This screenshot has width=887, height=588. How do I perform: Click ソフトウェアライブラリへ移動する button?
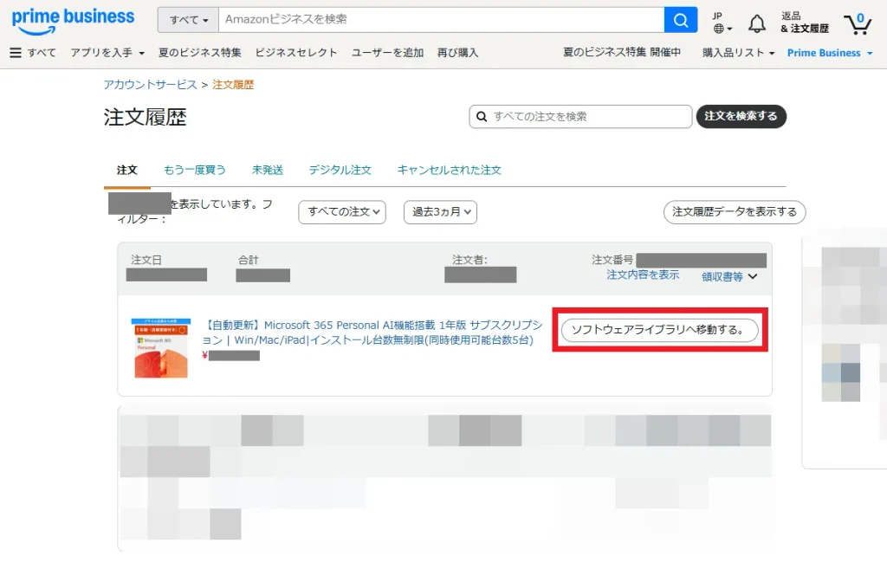click(659, 330)
